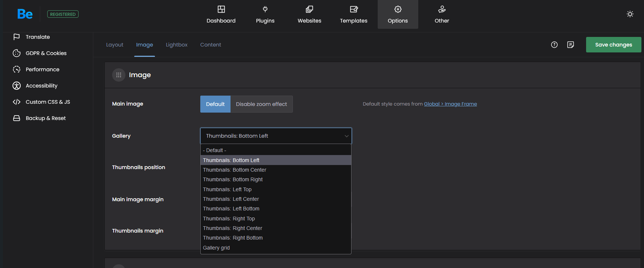Open the Other menu
This screenshot has height=268, width=644.
442,14
